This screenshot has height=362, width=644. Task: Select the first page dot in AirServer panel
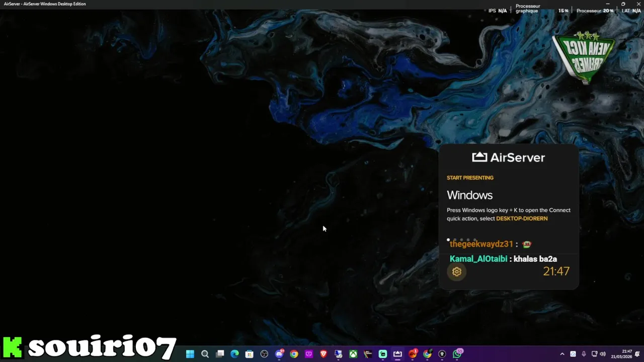pos(448,240)
